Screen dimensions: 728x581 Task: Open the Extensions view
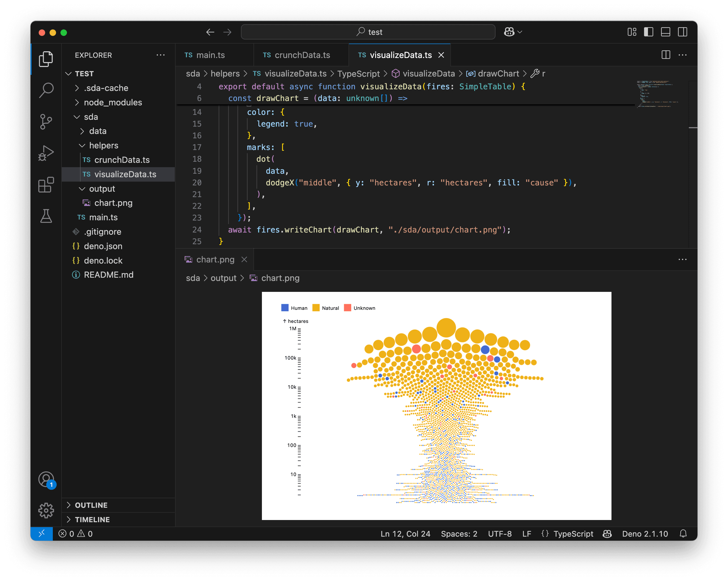[x=46, y=185]
